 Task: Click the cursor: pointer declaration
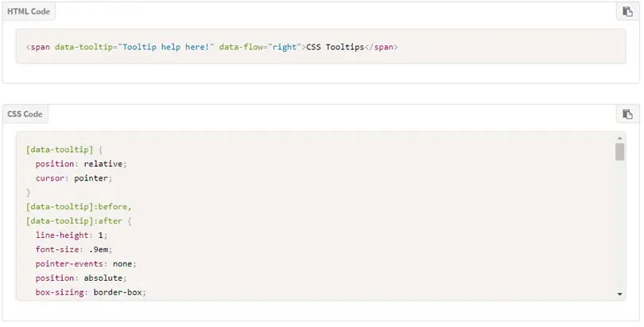(73, 178)
